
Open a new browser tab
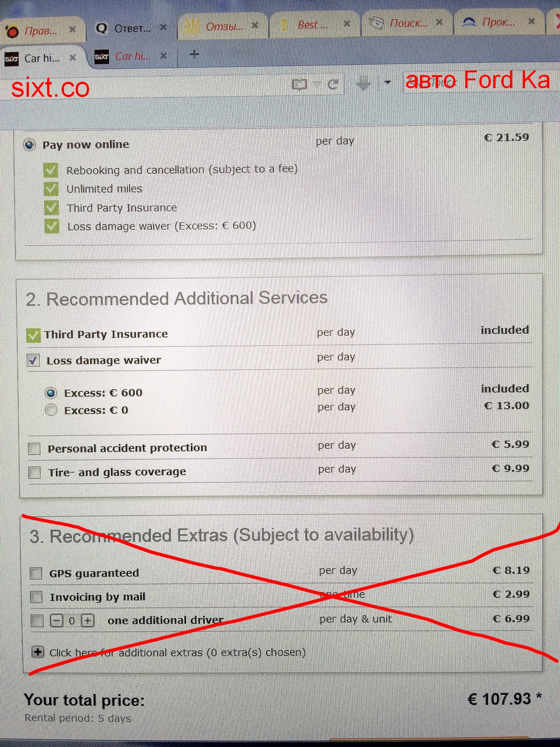click(x=194, y=55)
